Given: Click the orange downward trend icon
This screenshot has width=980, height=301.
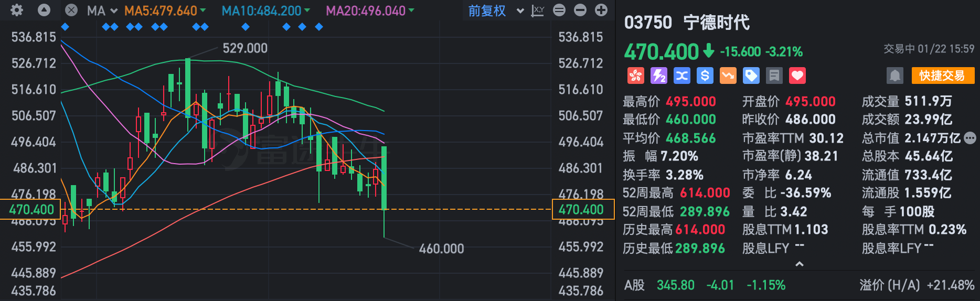Looking at the screenshot, I should click(x=728, y=76).
